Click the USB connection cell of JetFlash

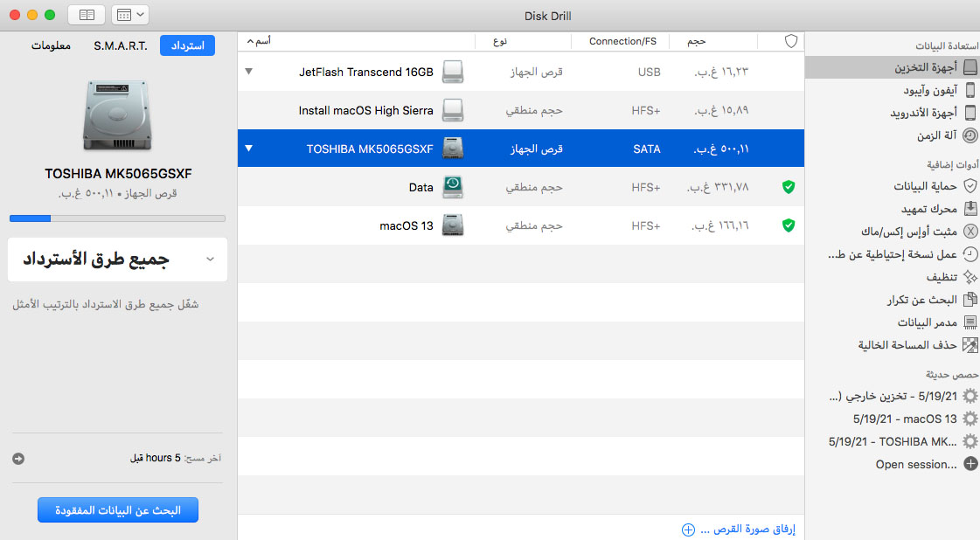649,72
